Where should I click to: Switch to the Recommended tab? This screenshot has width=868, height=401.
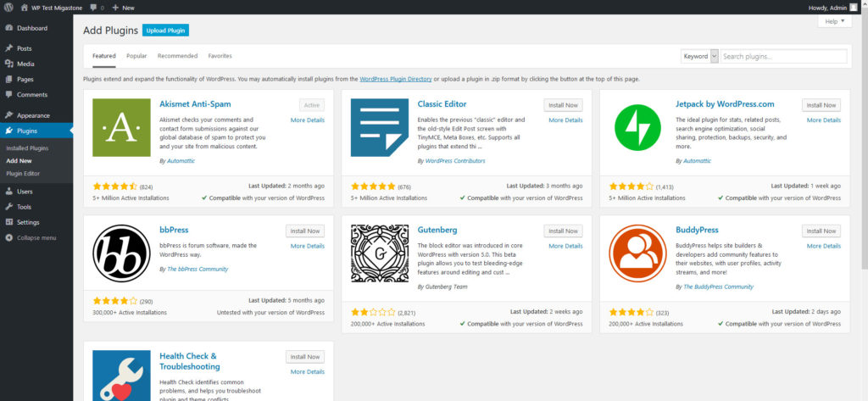(178, 56)
